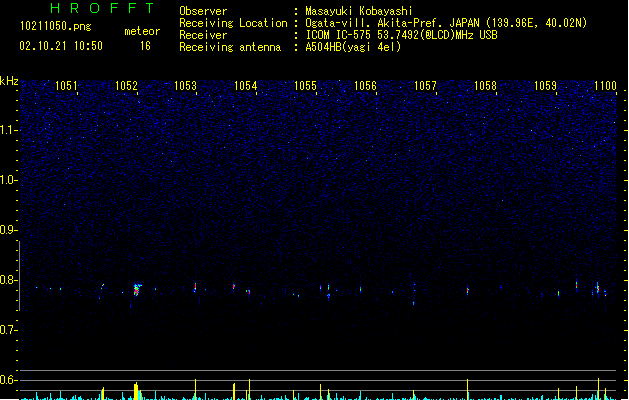Click the 'Receiving Location' label
The width and height of the screenshot is (629, 400).
pos(233,23)
